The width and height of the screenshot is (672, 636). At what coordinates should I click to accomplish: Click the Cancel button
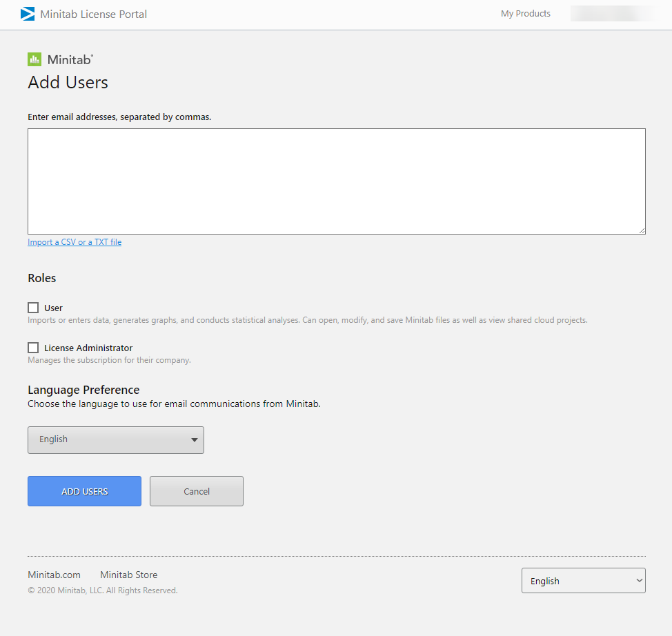[197, 491]
